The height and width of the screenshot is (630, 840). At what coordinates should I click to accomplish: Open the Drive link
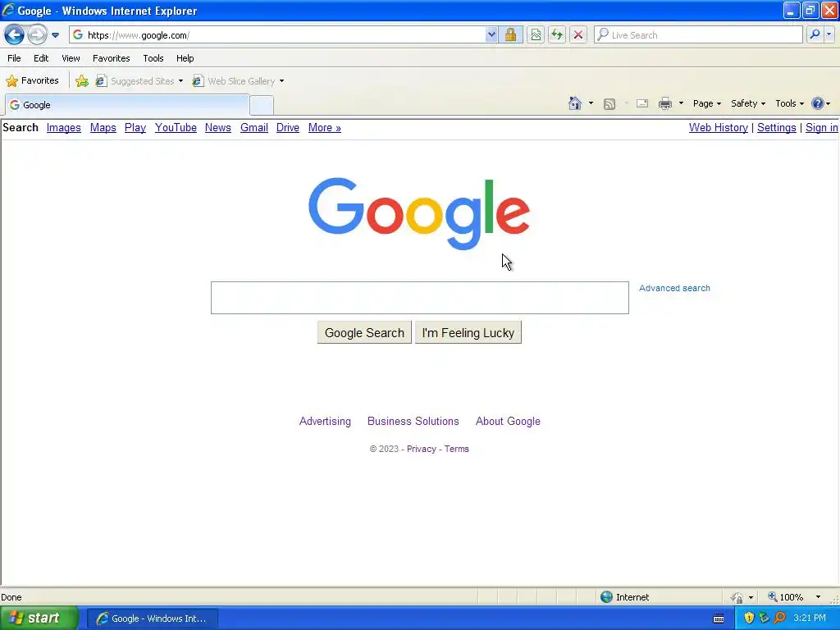tap(288, 127)
